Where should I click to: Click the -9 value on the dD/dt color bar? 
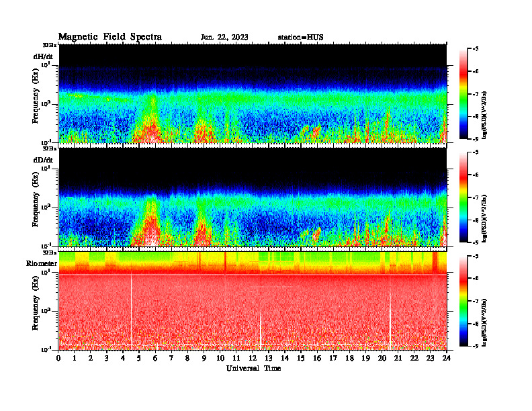[476, 242]
